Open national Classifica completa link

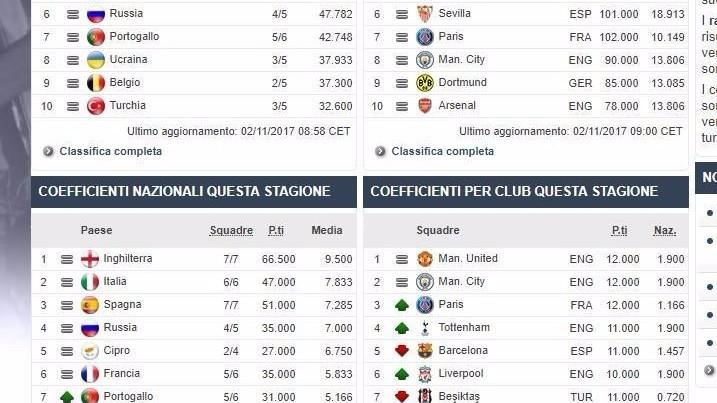[x=110, y=151]
